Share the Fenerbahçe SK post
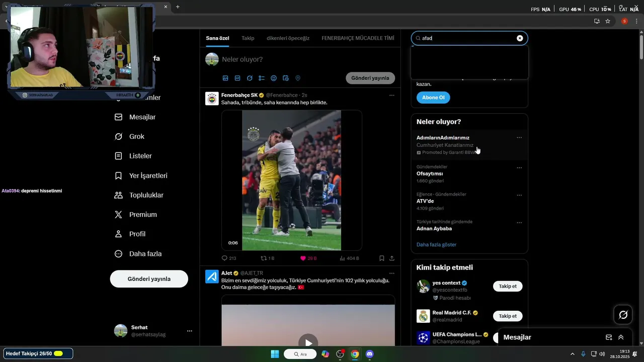Viewport: 644px width, 362px height. (x=392, y=258)
